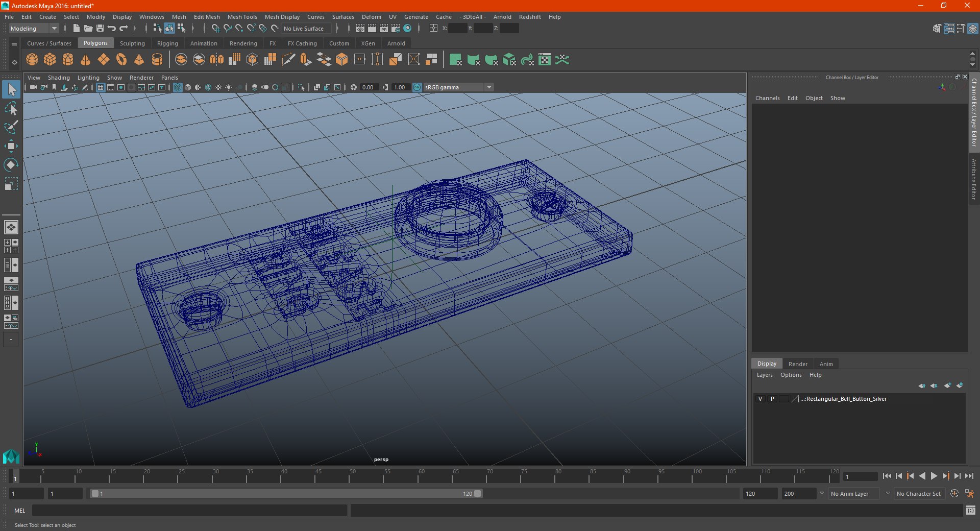Activate the Move tool

(x=11, y=146)
